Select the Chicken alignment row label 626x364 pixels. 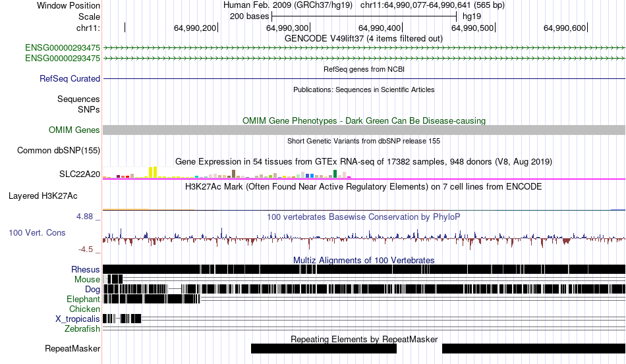[84, 309]
